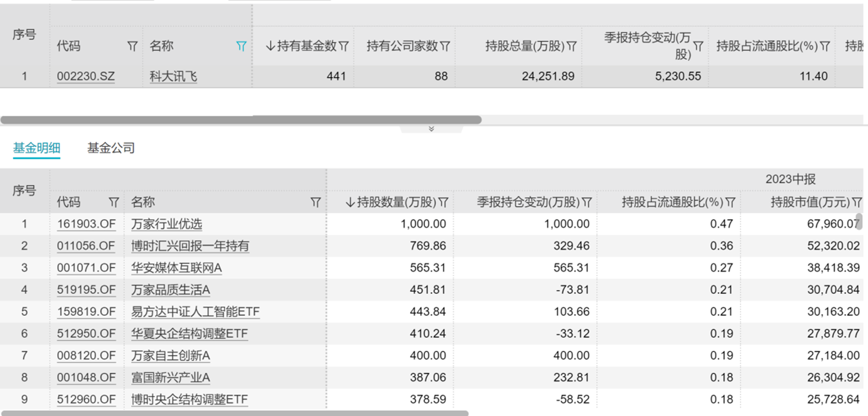The width and height of the screenshot is (868, 416).
Task: Click the active blue filter icon beside 名称
Action: pyautogui.click(x=241, y=46)
